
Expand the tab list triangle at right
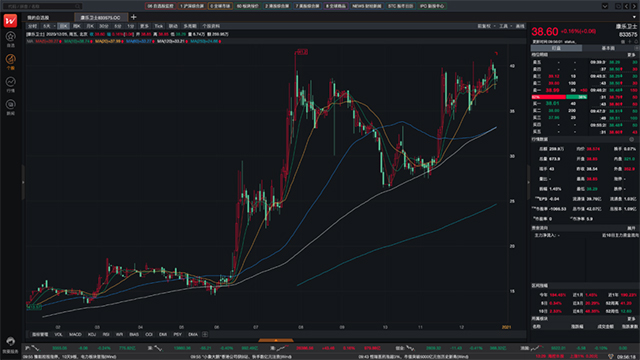pyautogui.click(x=634, y=17)
